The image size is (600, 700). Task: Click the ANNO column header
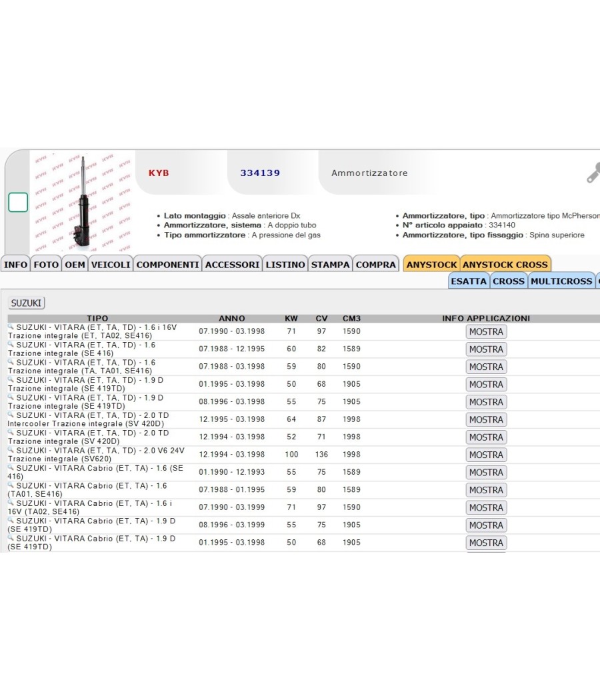coord(232,318)
